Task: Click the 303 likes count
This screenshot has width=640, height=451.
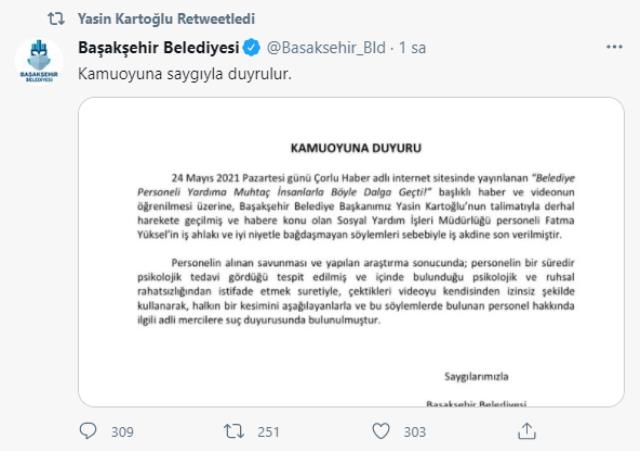Action: (x=415, y=432)
